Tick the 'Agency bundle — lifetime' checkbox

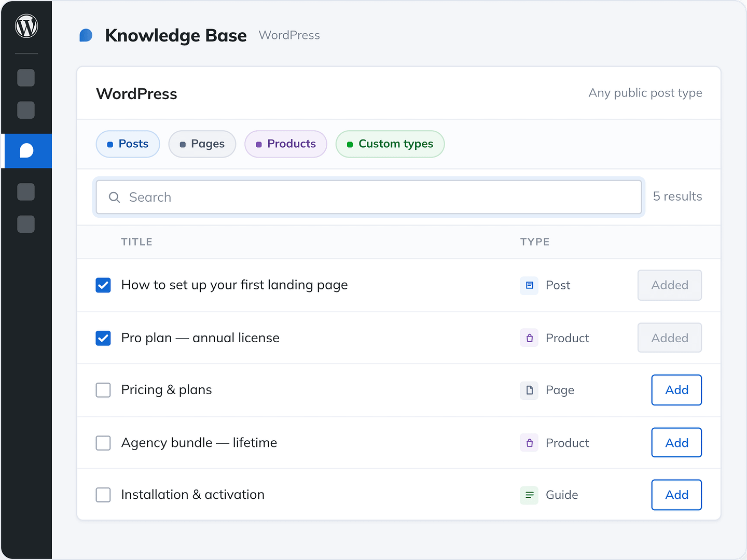[x=103, y=443]
